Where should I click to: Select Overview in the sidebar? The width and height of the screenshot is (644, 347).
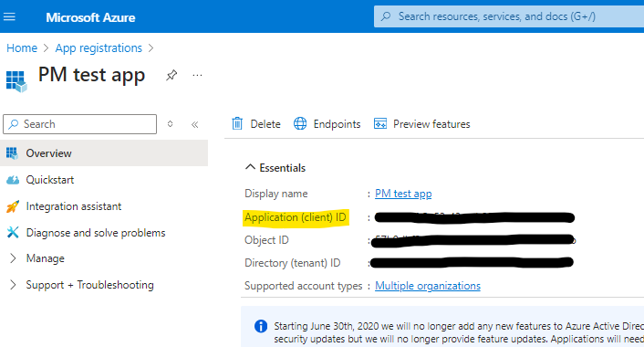pos(104,152)
